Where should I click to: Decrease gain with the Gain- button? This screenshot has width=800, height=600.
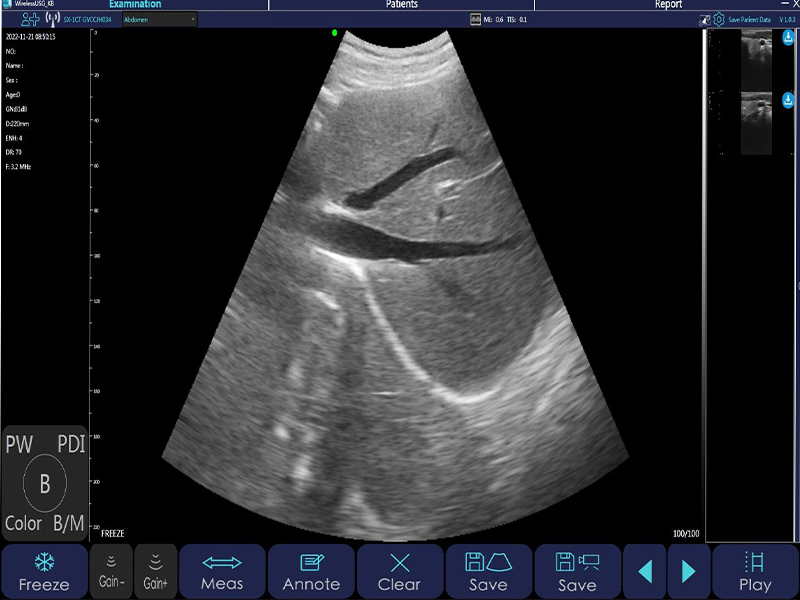pos(110,571)
